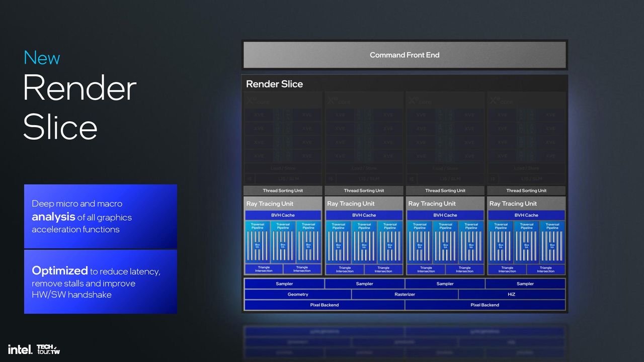This screenshot has height=362, width=644.
Task: Click the rightmost Sampler block
Action: tap(525, 284)
